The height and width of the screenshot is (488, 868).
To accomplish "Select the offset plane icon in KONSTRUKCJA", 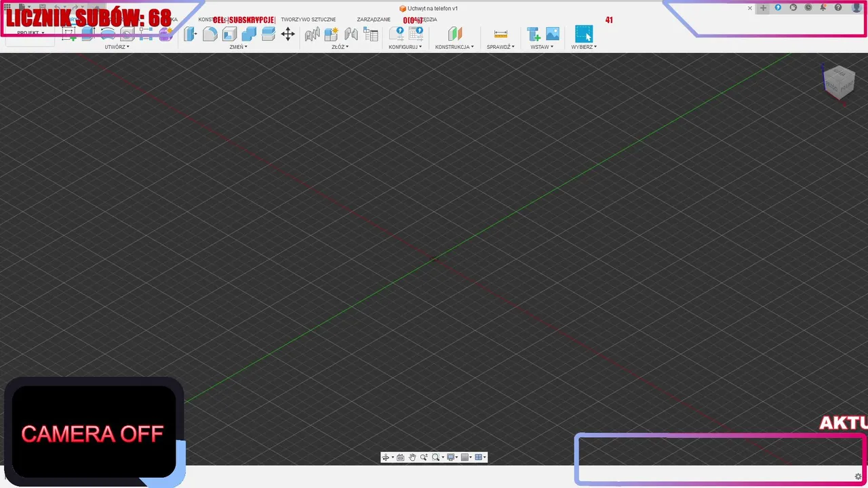I will 455,34.
